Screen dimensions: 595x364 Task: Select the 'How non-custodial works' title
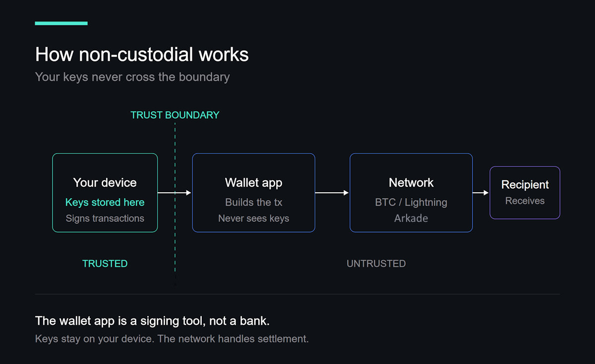point(142,54)
